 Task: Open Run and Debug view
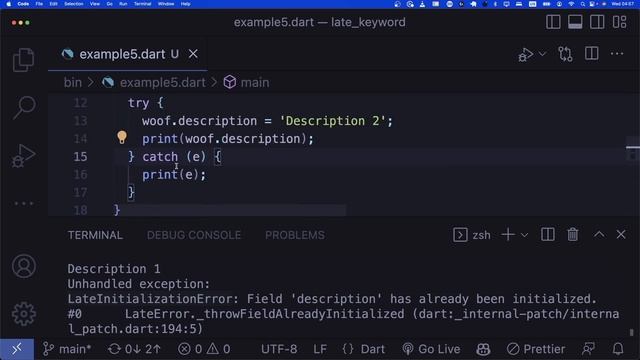click(23, 156)
